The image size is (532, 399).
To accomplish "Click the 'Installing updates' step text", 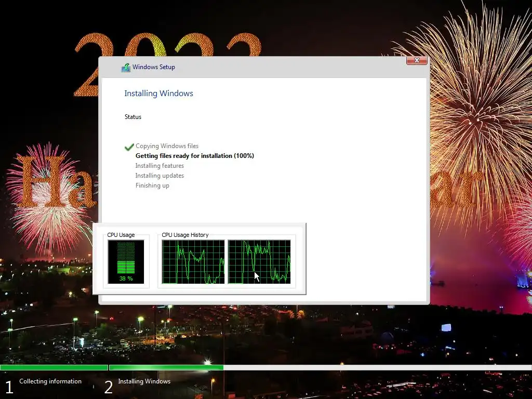I will [x=159, y=176].
